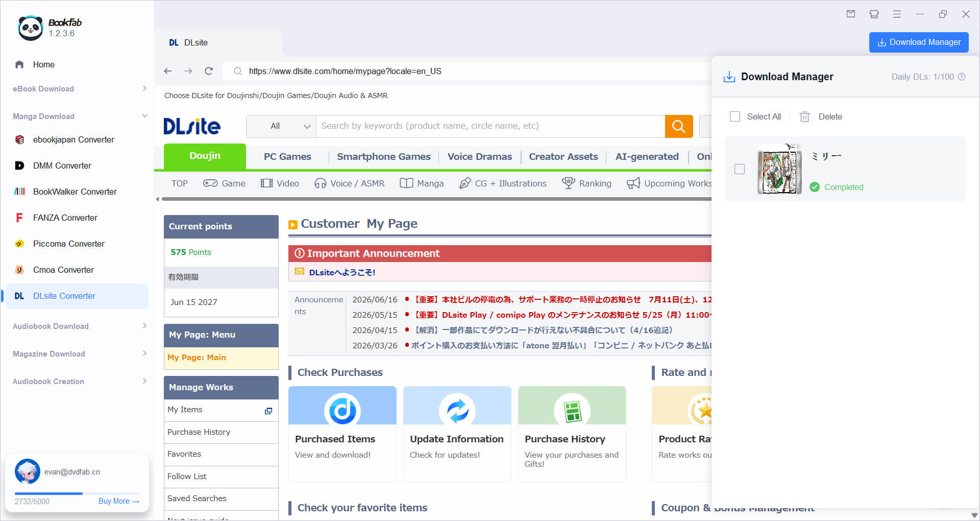Click DLsite Converter DL icon
Viewport: 980px width, 521px height.
(19, 296)
